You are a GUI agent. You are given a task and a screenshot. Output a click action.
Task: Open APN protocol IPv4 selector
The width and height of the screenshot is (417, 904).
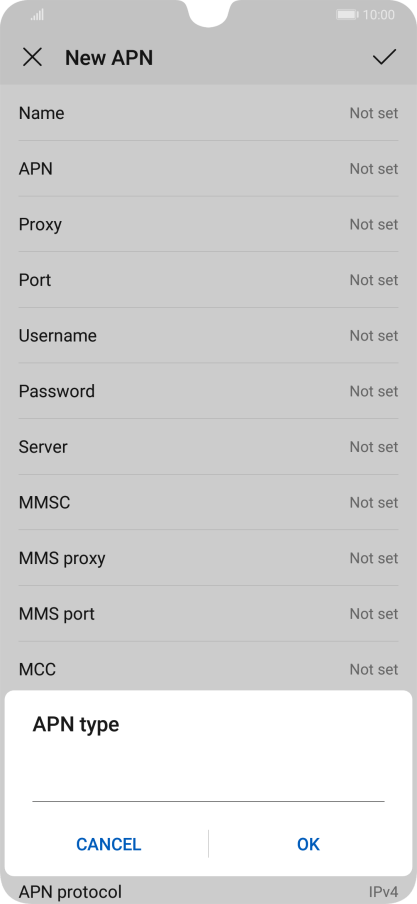click(208, 892)
